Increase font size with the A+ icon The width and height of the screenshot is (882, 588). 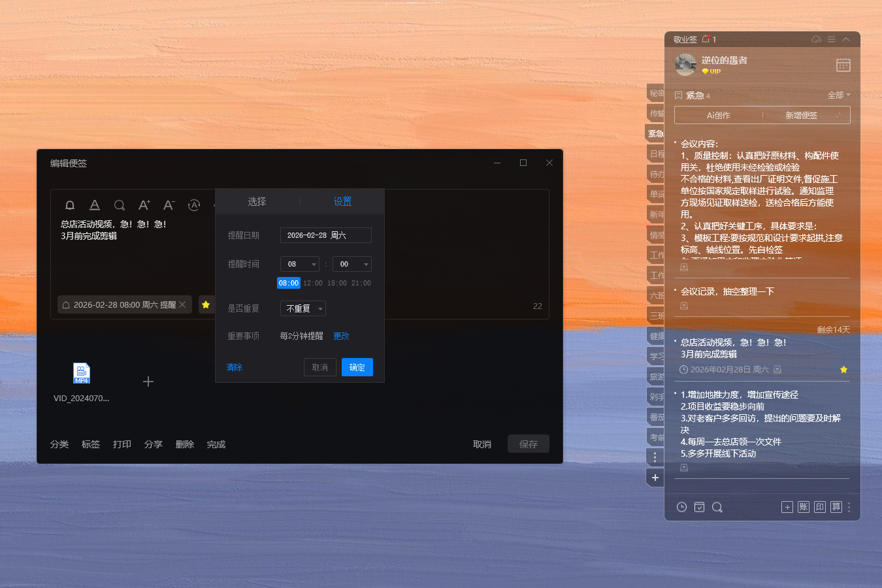click(x=144, y=204)
